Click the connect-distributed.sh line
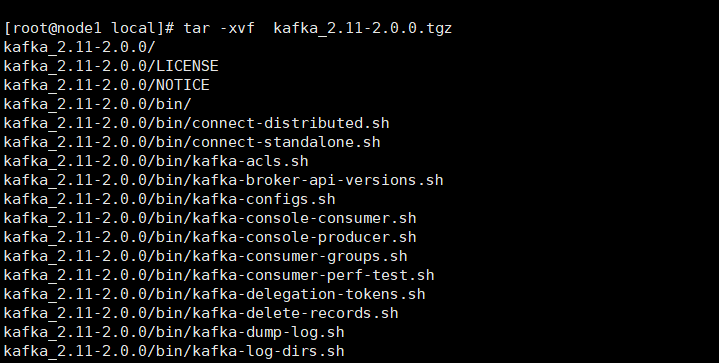The image size is (719, 363). 196,123
